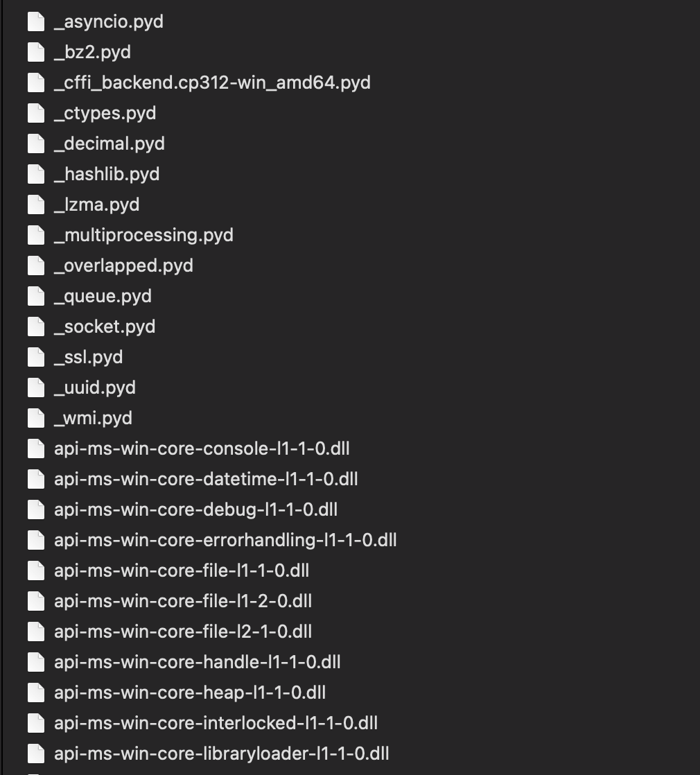This screenshot has width=700, height=775.
Task: Click the document icon for _ctypes.pyd
Action: pos(36,113)
